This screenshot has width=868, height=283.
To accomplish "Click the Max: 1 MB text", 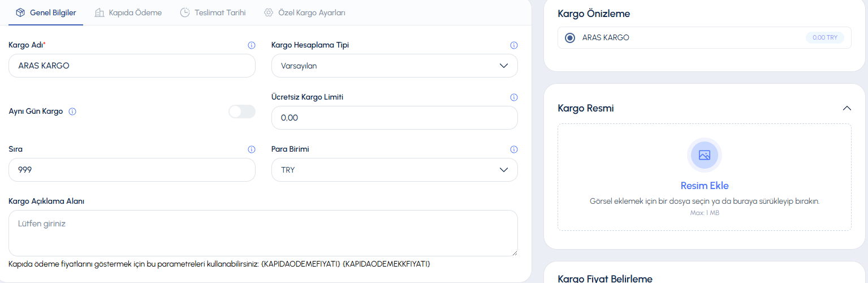I will click(x=705, y=213).
